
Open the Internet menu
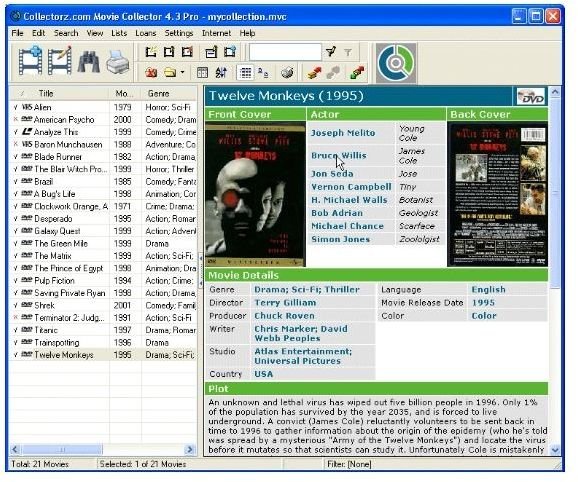216,33
